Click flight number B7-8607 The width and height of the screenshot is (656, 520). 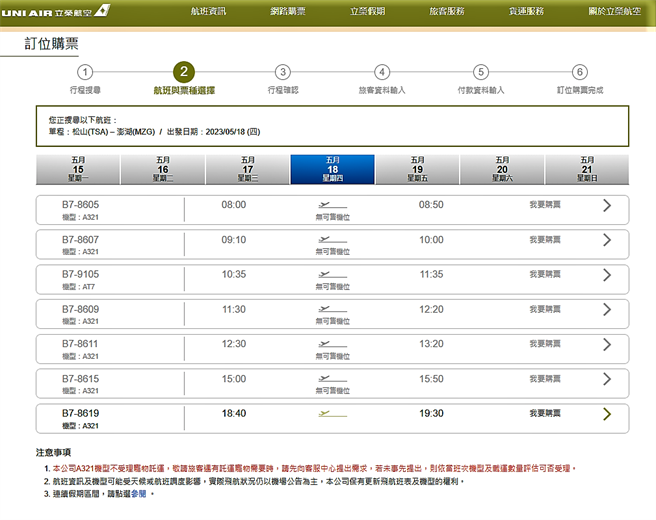(x=80, y=240)
